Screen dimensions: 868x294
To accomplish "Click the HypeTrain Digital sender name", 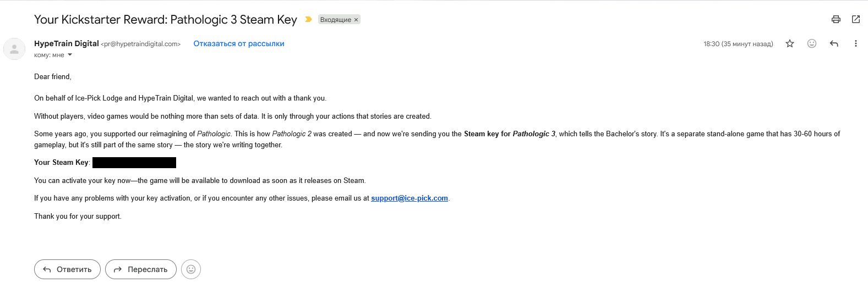I will tap(67, 43).
